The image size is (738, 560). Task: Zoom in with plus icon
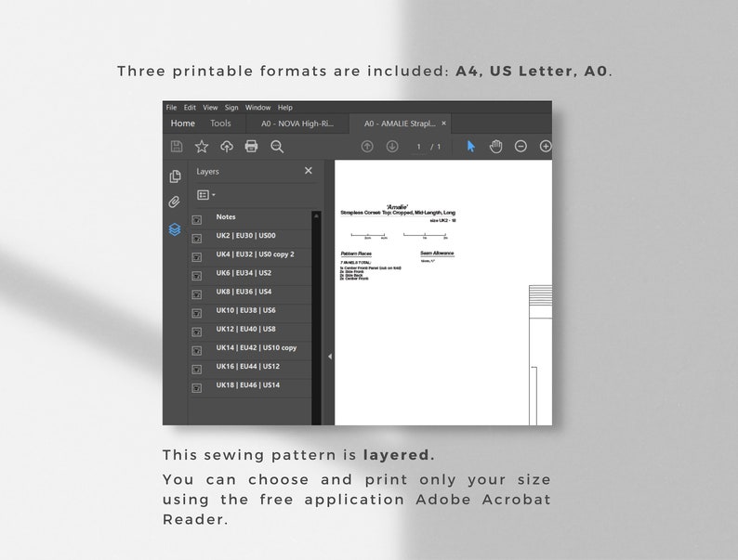546,146
